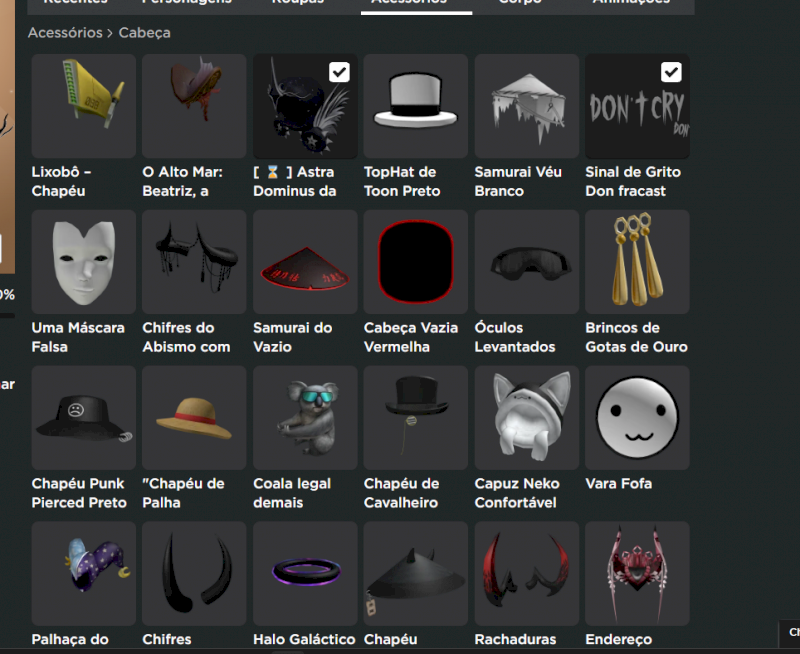Select the straw hat Chapéu de Palha thumbnail
Screen dimensions: 800x654
click(x=194, y=418)
